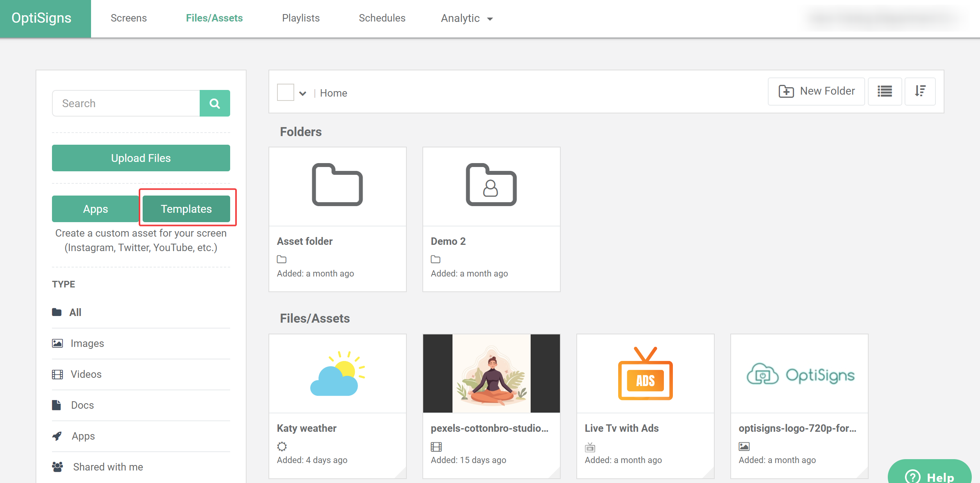This screenshot has height=483, width=980.
Task: Click into the Search field
Action: coord(126,103)
